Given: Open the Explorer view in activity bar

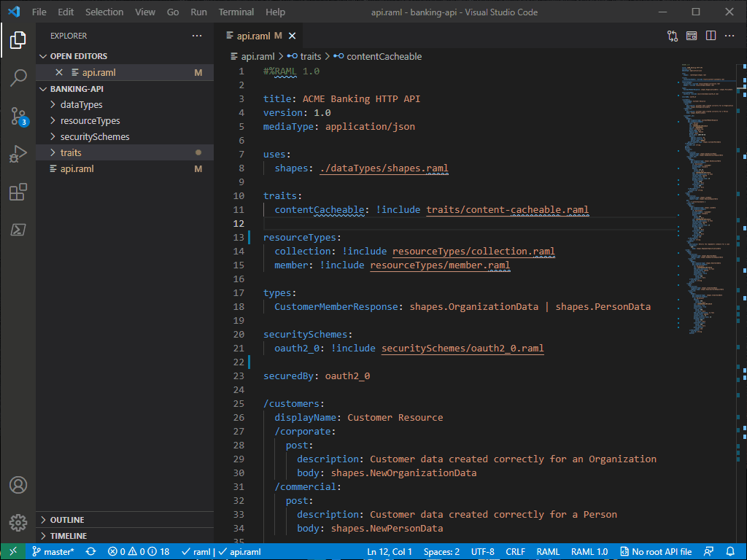Looking at the screenshot, I should tap(18, 40).
